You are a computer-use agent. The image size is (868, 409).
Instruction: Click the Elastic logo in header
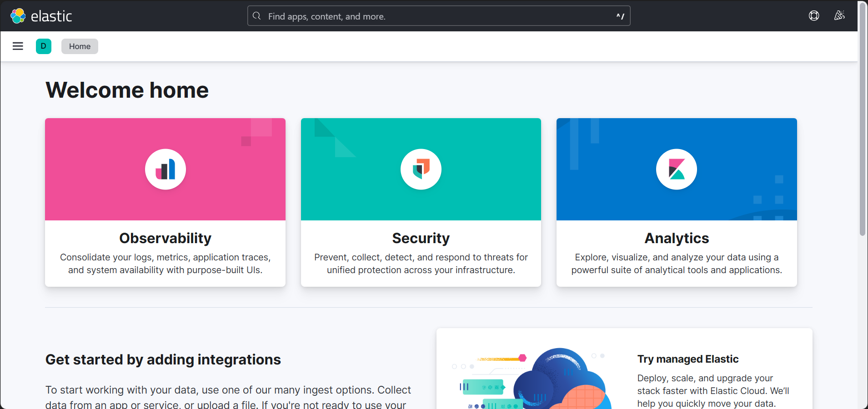point(41,16)
